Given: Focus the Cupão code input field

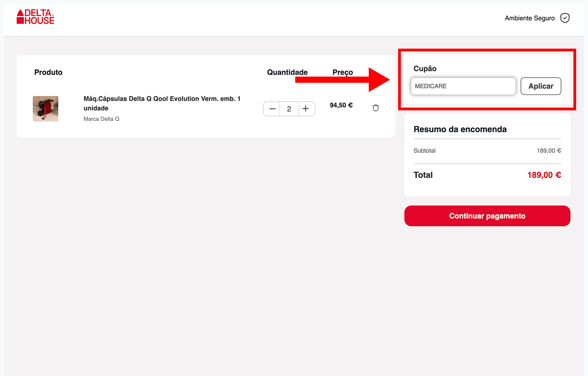Looking at the screenshot, I should point(463,86).
